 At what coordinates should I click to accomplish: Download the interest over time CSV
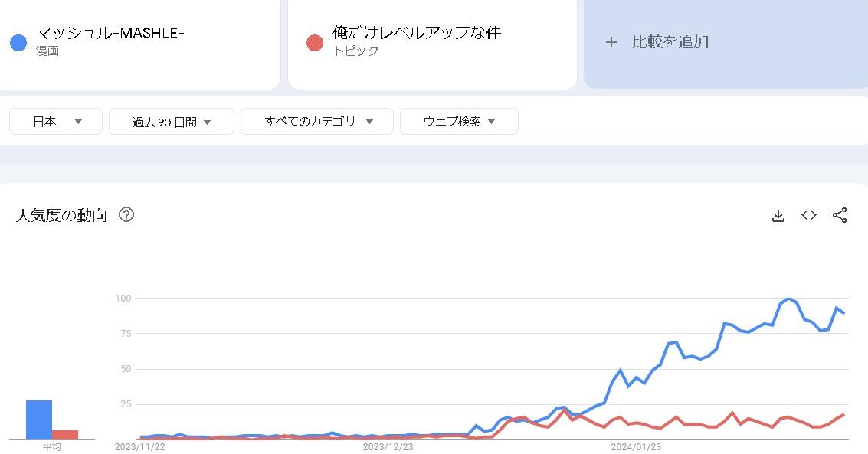778,216
